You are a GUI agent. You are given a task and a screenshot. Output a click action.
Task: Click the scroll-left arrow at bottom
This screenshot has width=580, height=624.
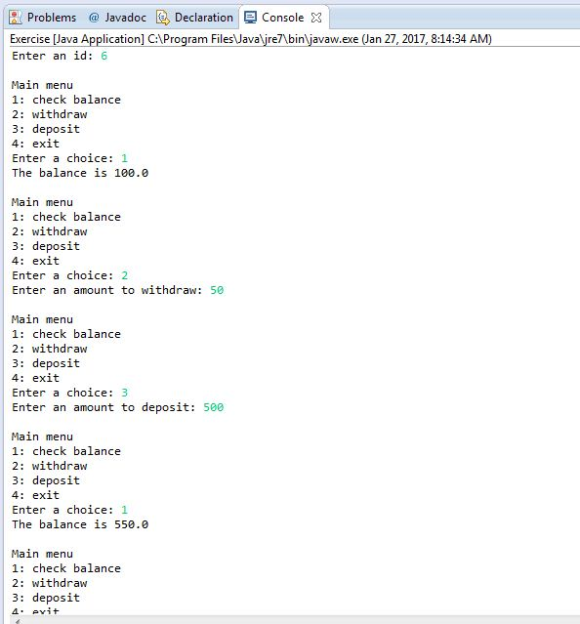pyautogui.click(x=18, y=621)
